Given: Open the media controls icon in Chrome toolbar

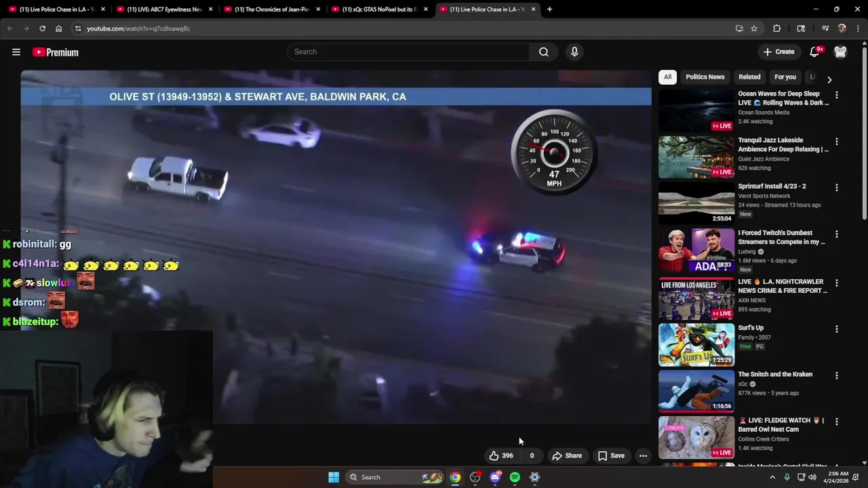Looking at the screenshot, I should coord(825,28).
